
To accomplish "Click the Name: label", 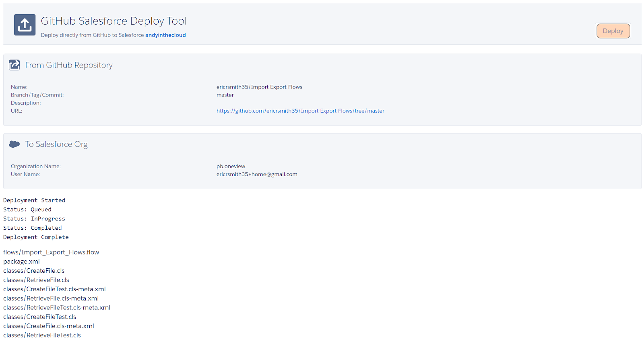I will (x=19, y=87).
